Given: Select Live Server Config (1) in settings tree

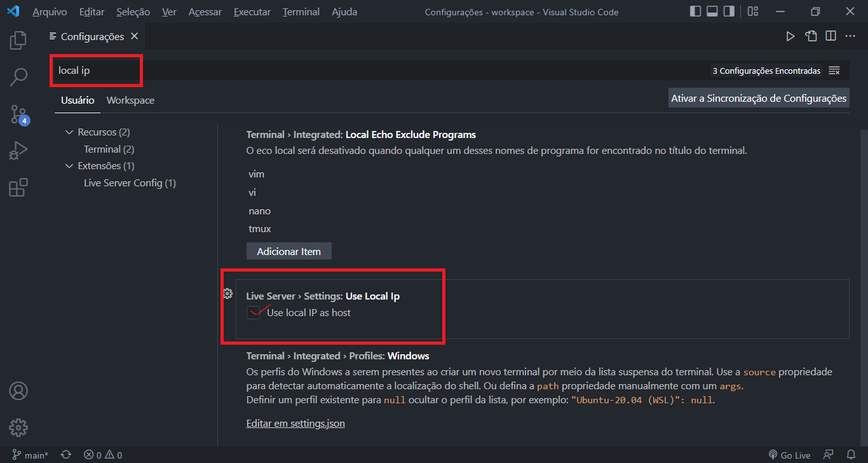Looking at the screenshot, I should (x=130, y=183).
